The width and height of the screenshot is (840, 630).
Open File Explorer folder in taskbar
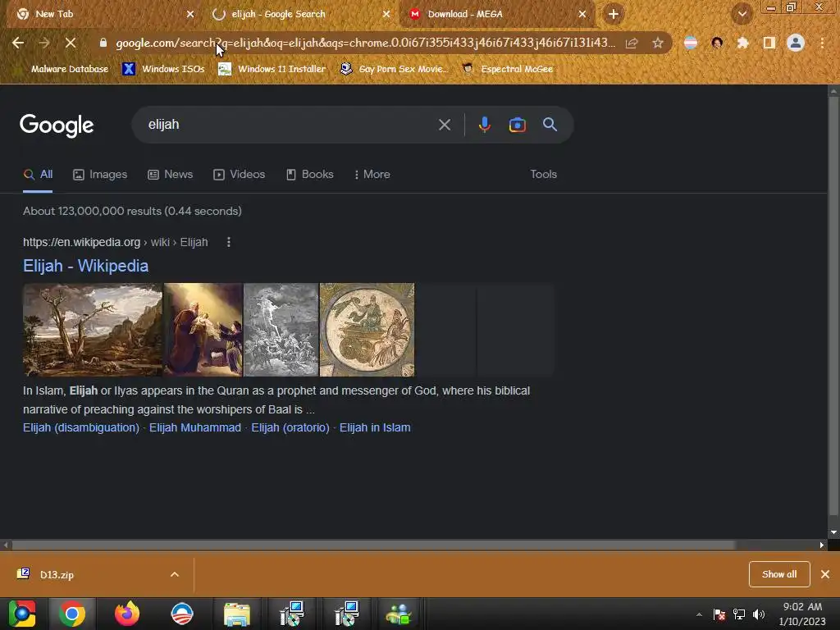(236, 614)
